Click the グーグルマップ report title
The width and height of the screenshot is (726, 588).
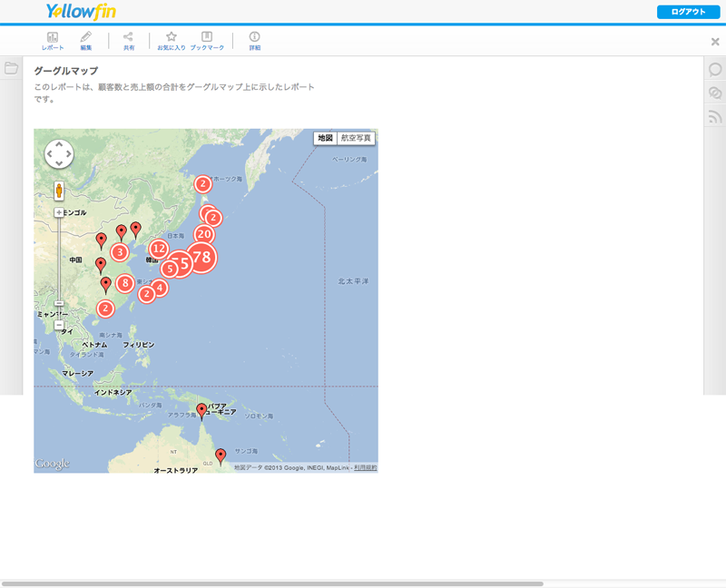(66, 71)
